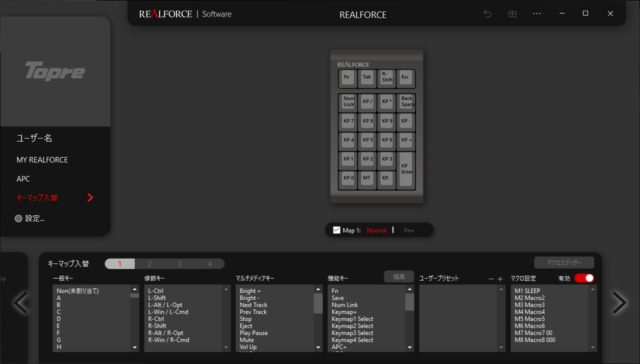Select the KP 8 key
This screenshot has width=640, height=364.
click(x=367, y=122)
